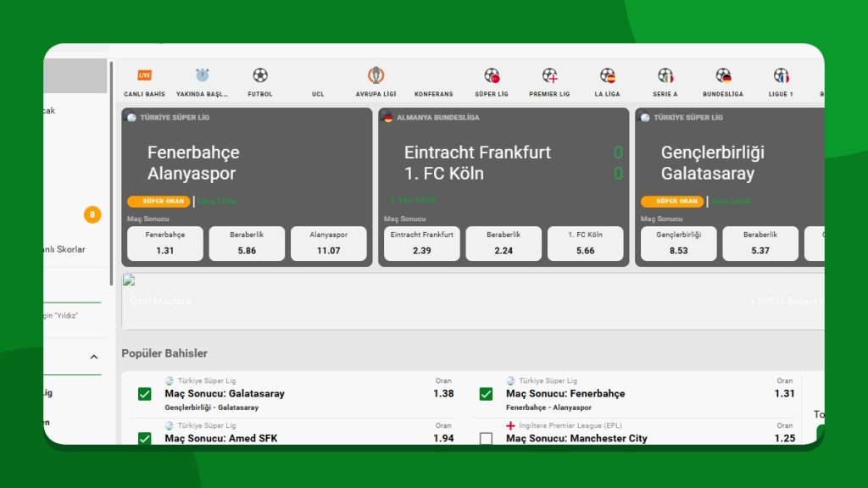Click the Süper Oran badge on Gençlerbirliği card

click(x=672, y=202)
